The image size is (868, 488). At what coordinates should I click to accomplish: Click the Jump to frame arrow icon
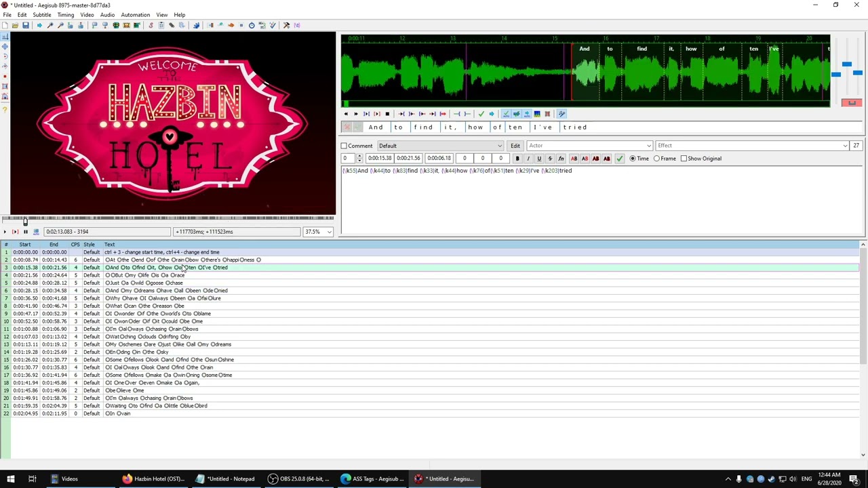(39, 25)
